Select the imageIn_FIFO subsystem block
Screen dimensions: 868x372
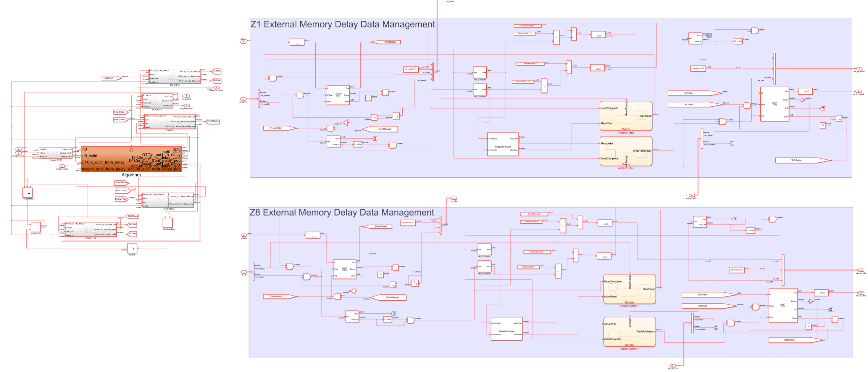tap(55, 153)
